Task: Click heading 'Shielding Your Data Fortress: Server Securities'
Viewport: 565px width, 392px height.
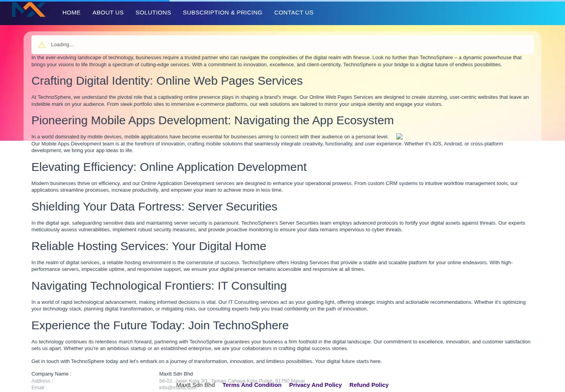Action: pyautogui.click(x=155, y=207)
